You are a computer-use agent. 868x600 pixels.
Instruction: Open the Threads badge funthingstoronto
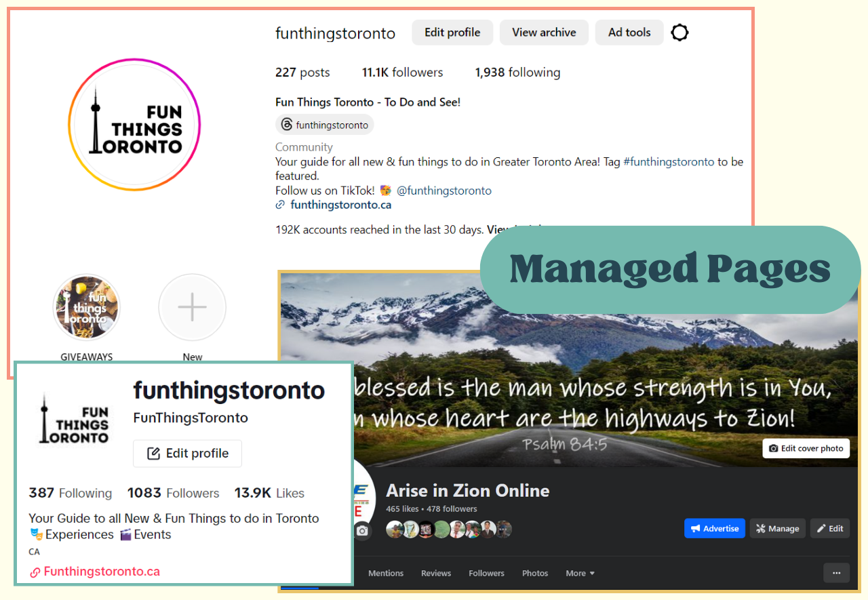pos(325,125)
